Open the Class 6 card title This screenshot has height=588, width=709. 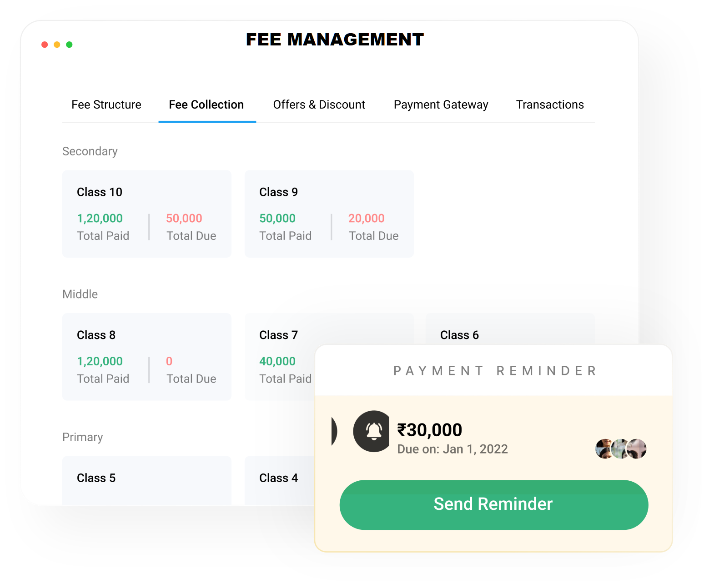point(459,335)
